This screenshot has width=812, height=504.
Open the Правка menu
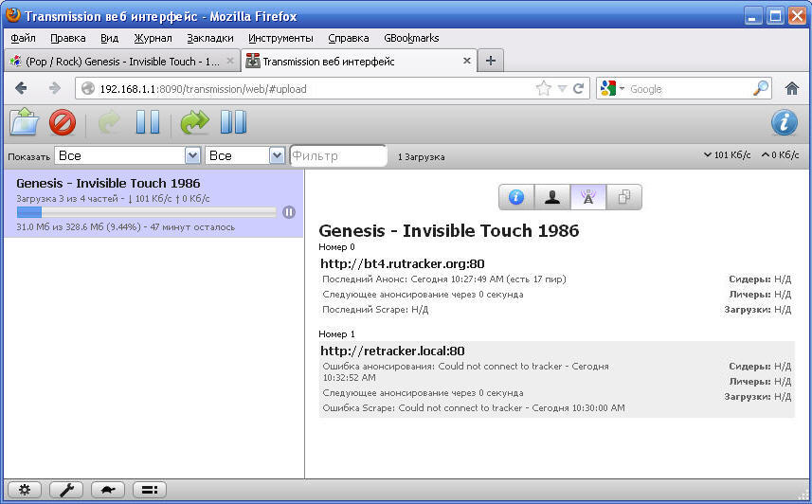pos(68,38)
